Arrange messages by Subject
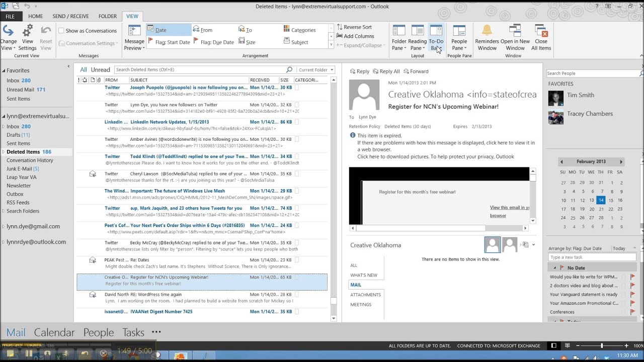The width and height of the screenshot is (644, 362). coord(296,42)
